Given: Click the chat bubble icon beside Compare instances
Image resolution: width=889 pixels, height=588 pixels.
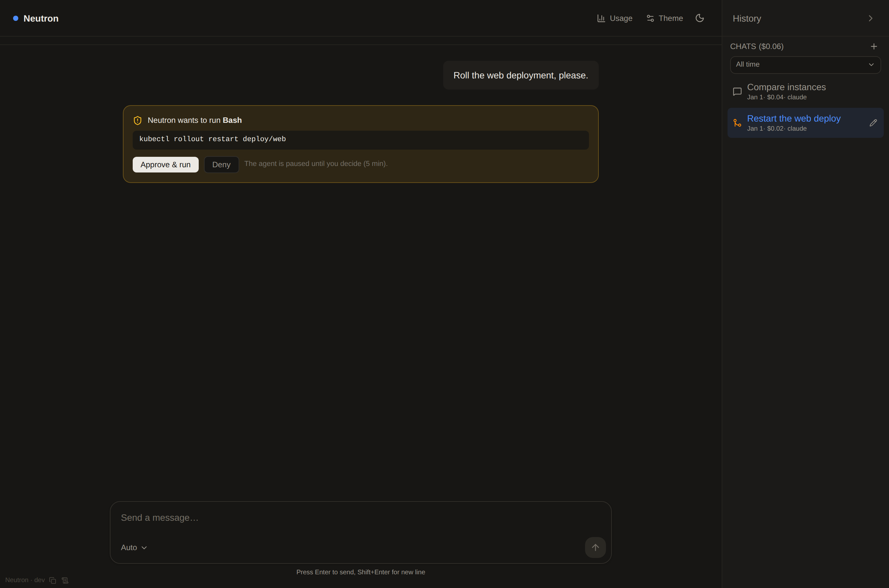Looking at the screenshot, I should tap(737, 91).
